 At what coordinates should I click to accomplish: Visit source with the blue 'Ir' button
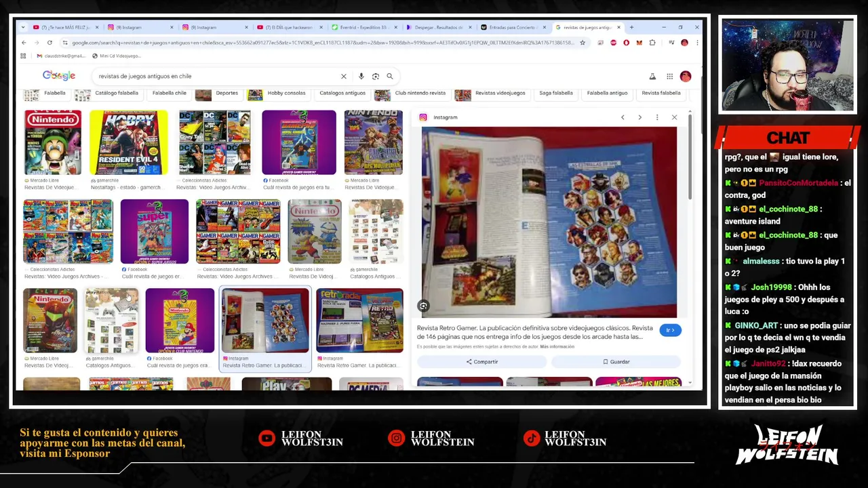click(x=670, y=330)
